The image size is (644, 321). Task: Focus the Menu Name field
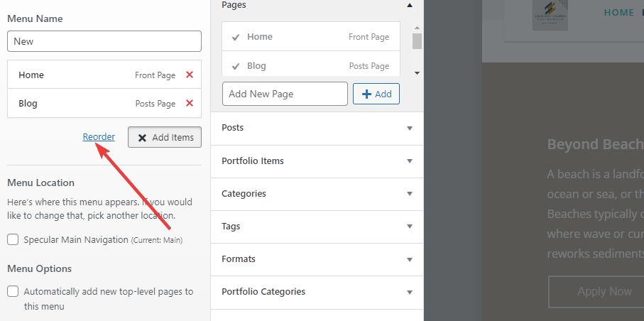(104, 41)
